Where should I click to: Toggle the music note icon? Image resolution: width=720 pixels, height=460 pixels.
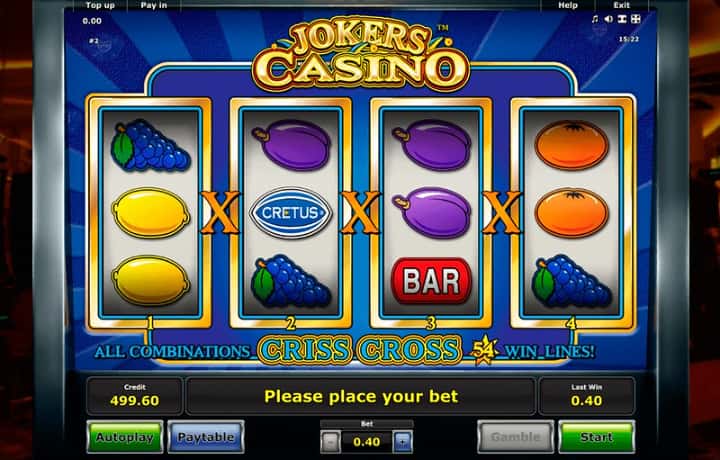point(595,19)
